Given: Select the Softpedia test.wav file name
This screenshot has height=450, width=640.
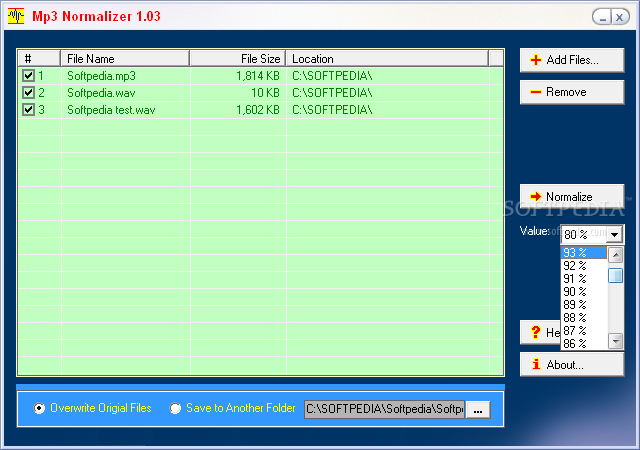Looking at the screenshot, I should [x=111, y=110].
